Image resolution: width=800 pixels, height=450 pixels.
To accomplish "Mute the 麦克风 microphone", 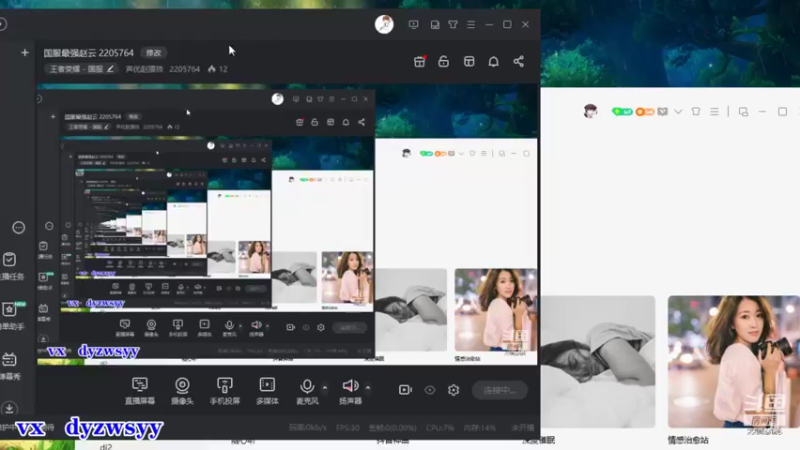I will click(307, 391).
